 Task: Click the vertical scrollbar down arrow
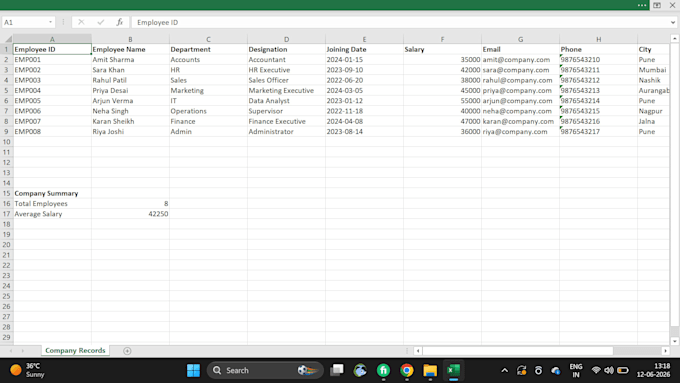coord(674,341)
